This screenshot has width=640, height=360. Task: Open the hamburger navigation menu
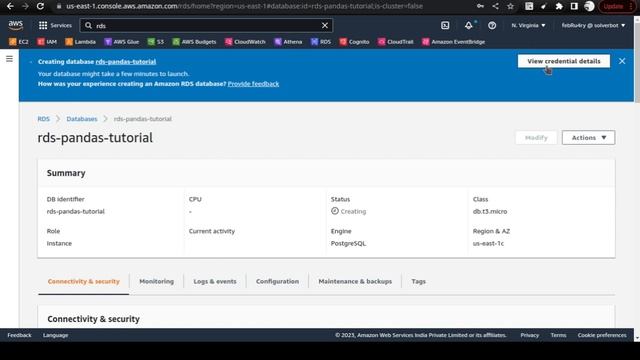click(9, 59)
